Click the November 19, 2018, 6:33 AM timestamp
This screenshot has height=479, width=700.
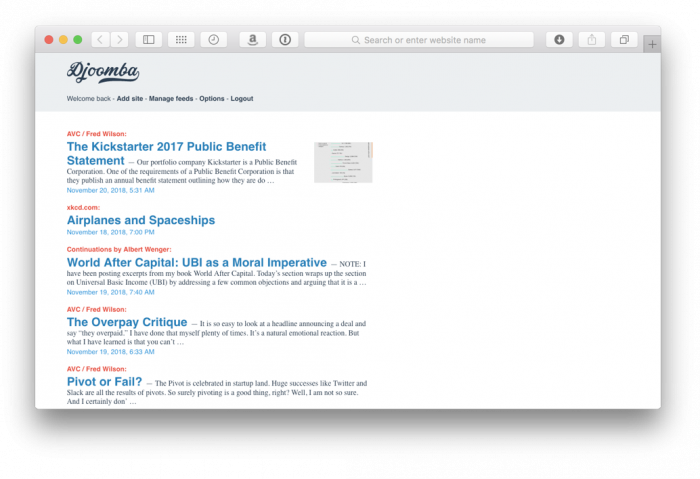[111, 352]
